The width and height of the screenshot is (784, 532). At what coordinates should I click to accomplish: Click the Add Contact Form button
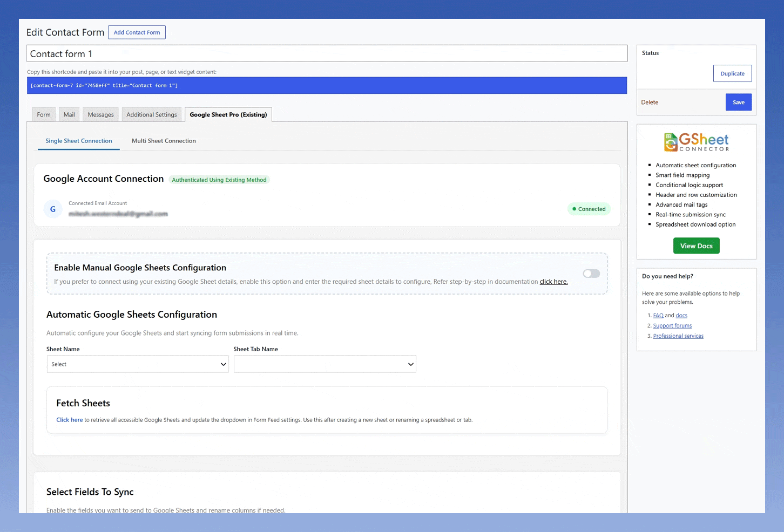[x=137, y=32]
